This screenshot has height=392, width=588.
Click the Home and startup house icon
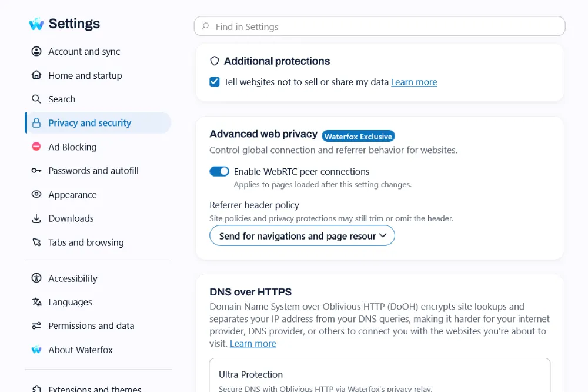click(36, 75)
